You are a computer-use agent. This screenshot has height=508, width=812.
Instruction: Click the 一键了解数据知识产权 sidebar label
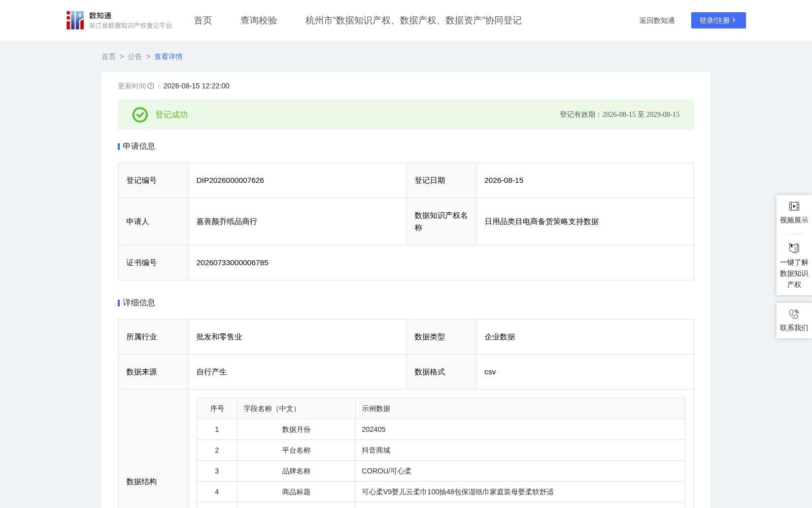click(794, 273)
